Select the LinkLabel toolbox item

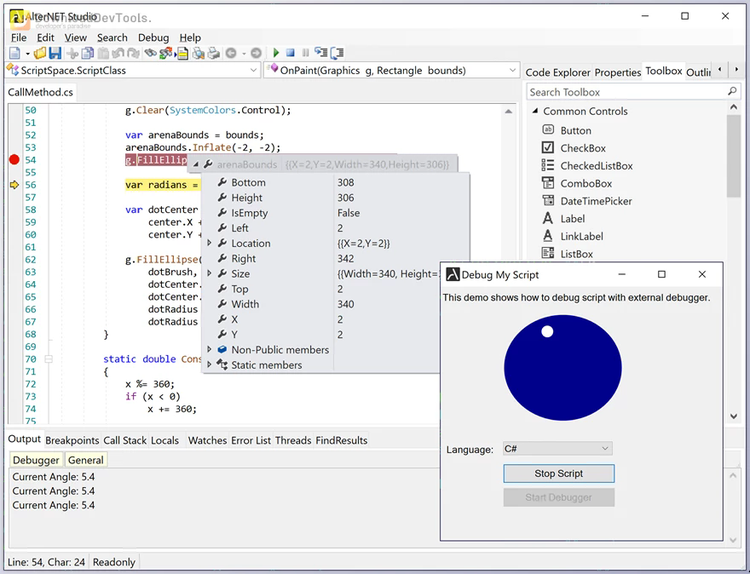(582, 236)
